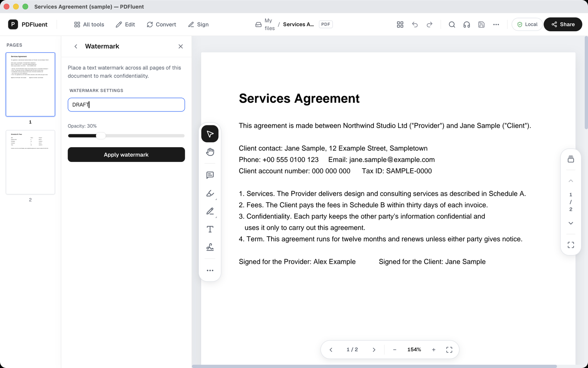588x368 pixels.
Task: Activate the hand pan tool
Action: click(x=210, y=152)
